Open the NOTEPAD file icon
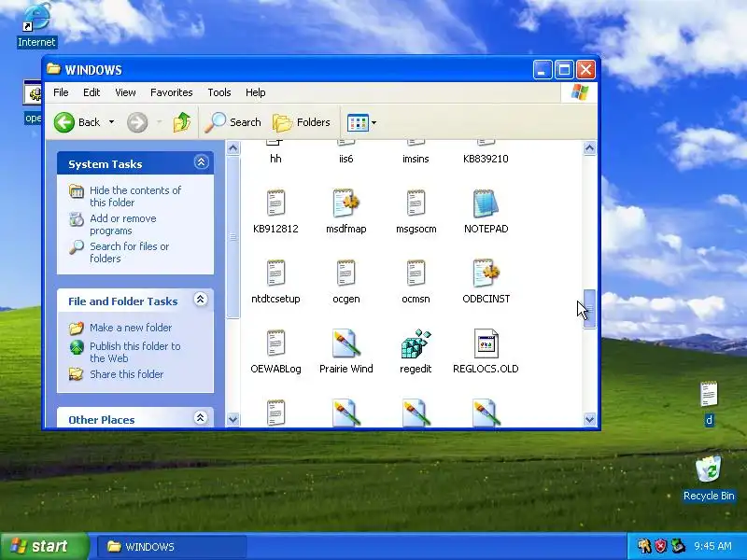Screen dimensions: 747x560 click(486, 203)
